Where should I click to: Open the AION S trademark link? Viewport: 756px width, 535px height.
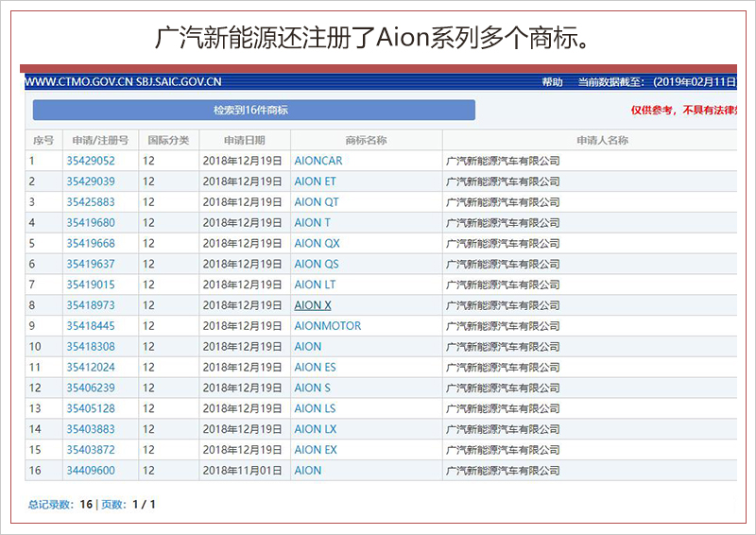(313, 388)
